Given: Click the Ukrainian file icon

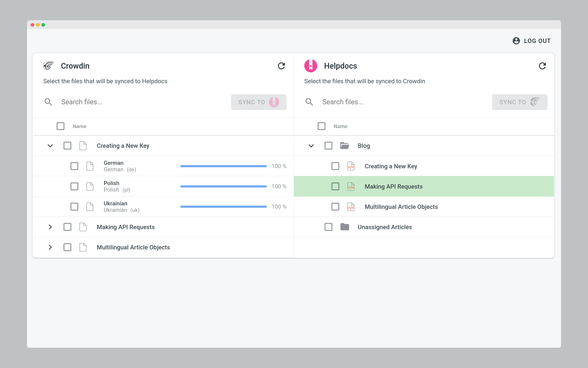Looking at the screenshot, I should [90, 207].
